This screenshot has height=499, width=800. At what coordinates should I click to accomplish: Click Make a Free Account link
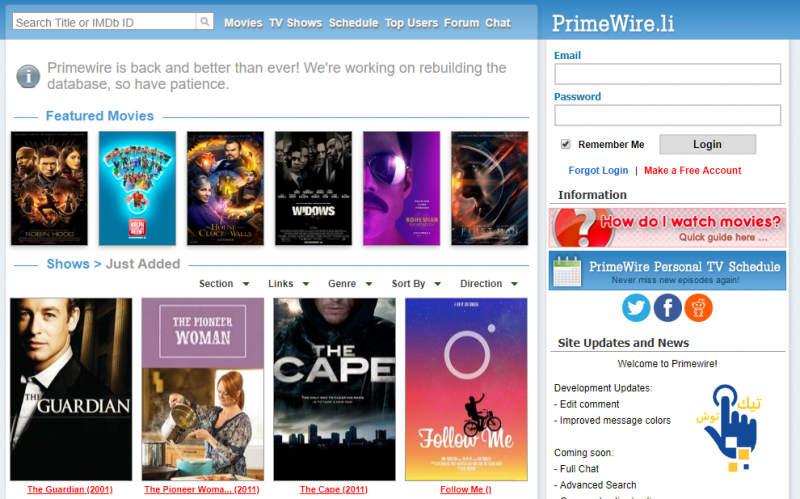tap(692, 170)
